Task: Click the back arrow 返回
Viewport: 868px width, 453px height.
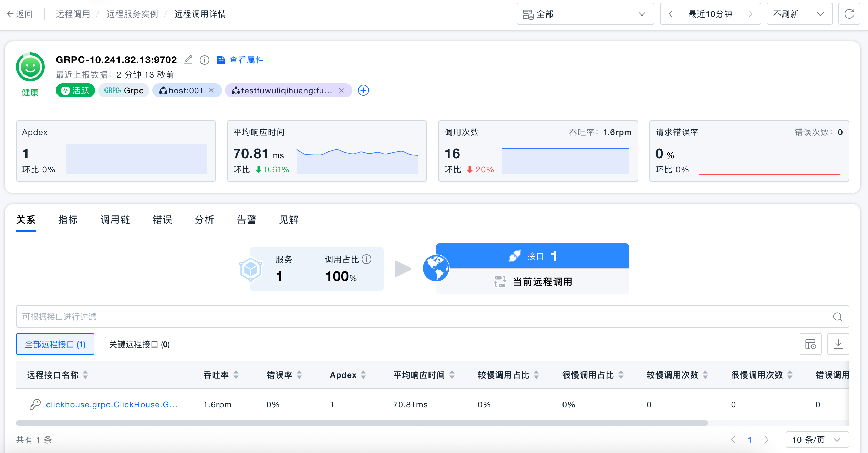Action: coord(20,14)
